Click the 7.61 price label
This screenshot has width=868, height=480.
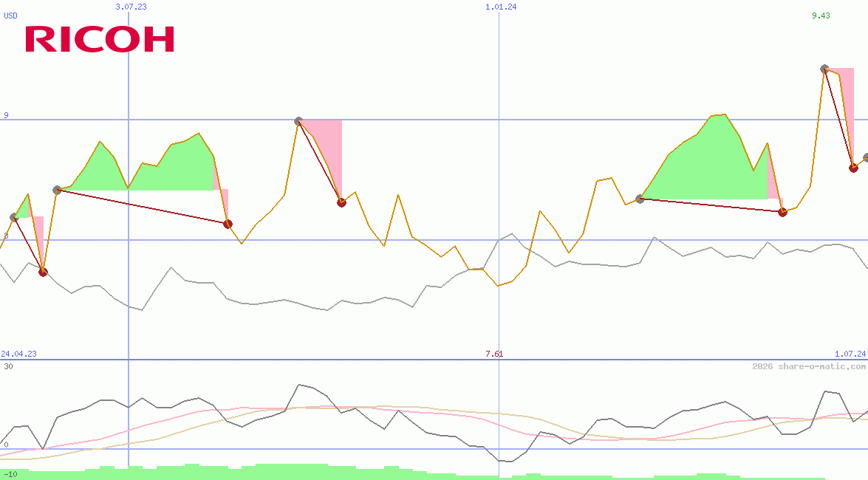coord(493,354)
